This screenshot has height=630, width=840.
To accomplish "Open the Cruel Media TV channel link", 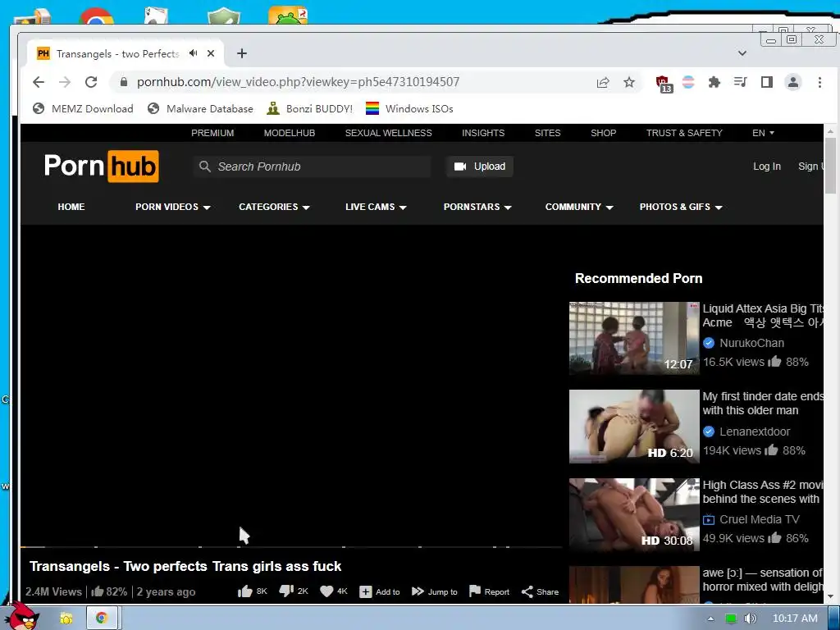I will point(759,519).
